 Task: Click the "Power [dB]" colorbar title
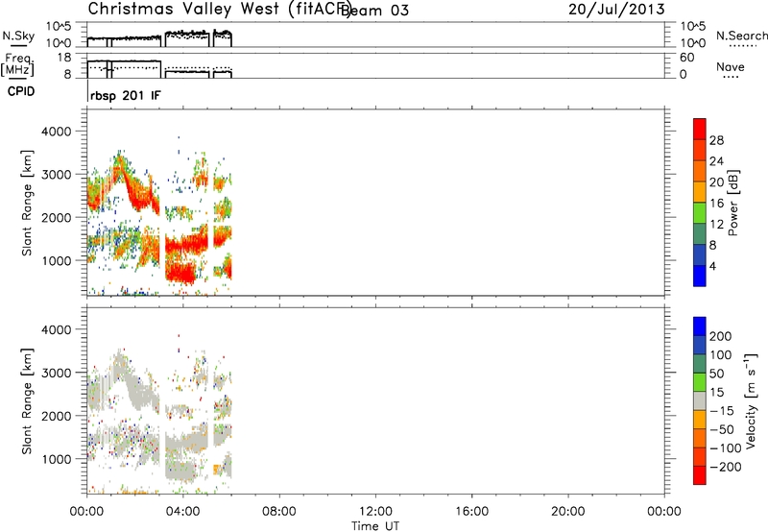[x=732, y=203]
